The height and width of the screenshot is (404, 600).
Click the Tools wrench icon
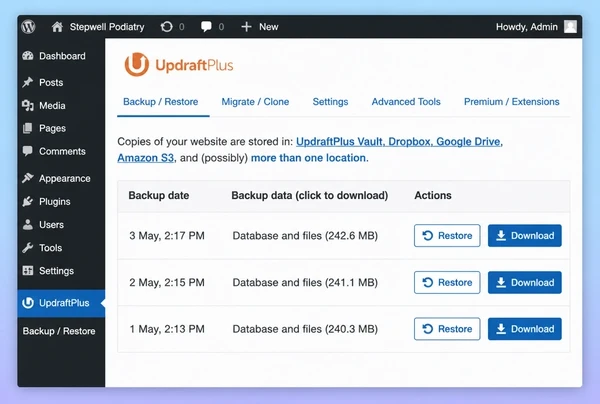coord(28,248)
